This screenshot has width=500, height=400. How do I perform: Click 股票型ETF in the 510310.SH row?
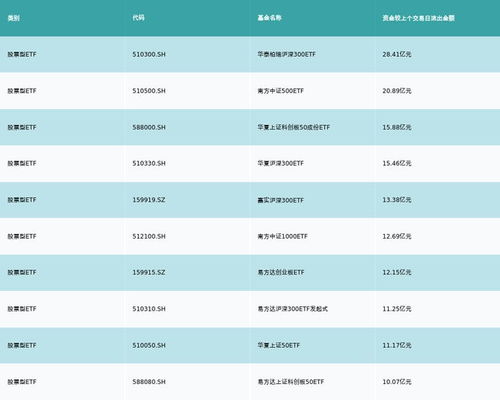click(22, 309)
